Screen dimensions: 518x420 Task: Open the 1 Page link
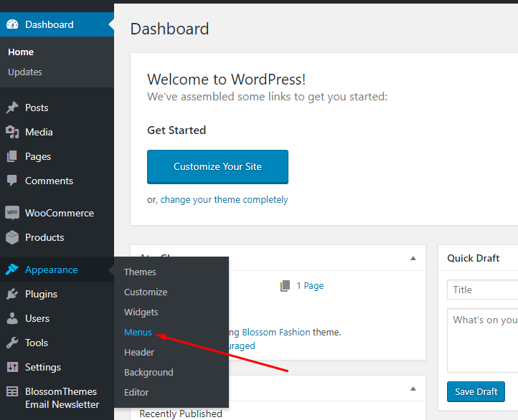click(x=310, y=286)
